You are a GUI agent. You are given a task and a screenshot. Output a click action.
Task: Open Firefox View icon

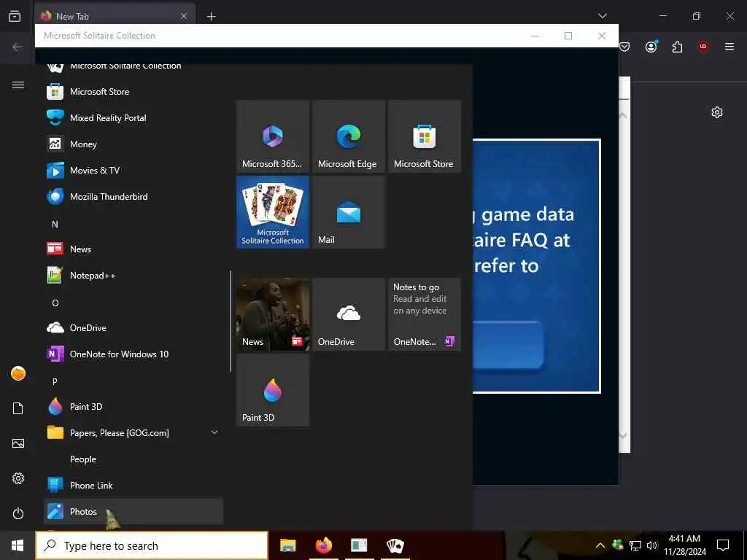(15, 16)
